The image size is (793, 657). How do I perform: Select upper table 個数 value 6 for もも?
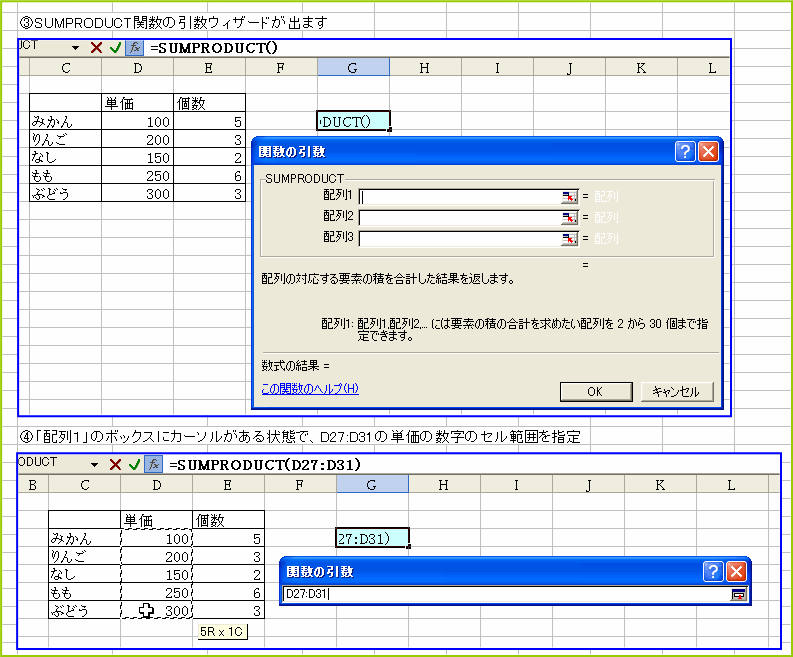pyautogui.click(x=209, y=175)
